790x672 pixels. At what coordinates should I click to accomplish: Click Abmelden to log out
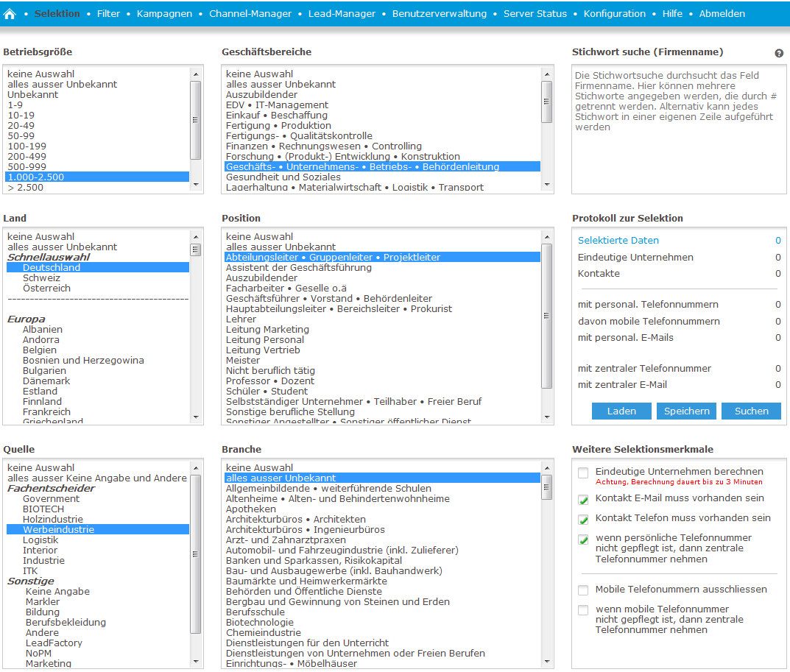722,13
